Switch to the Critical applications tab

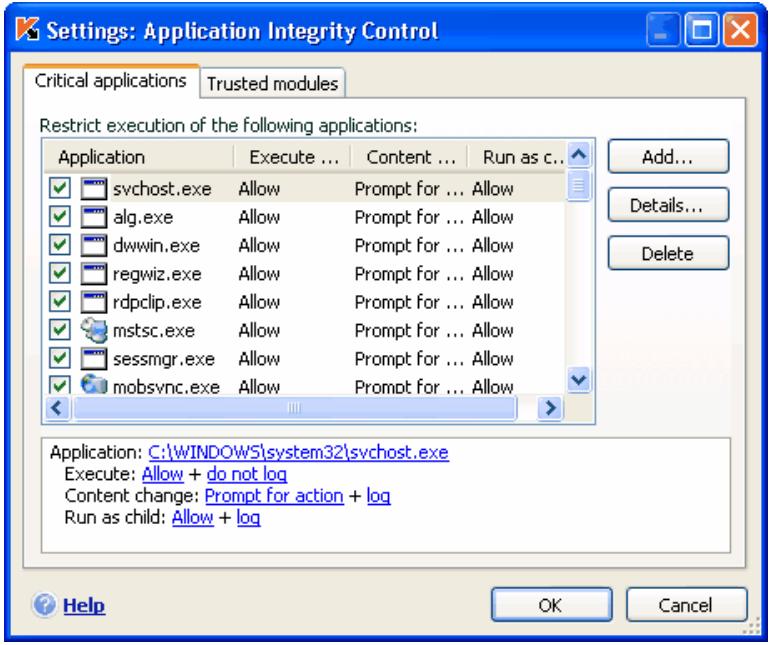(x=111, y=81)
